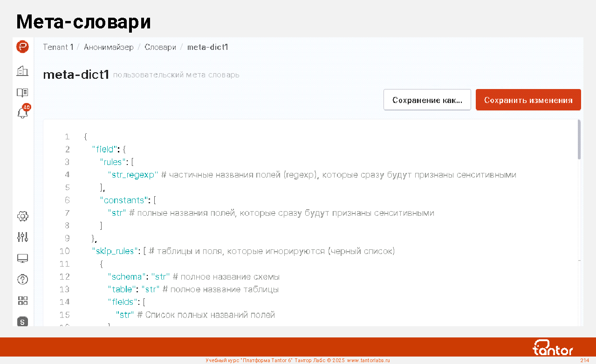Click the monitor display sidebar icon
The height and width of the screenshot is (364, 596).
point(22,258)
